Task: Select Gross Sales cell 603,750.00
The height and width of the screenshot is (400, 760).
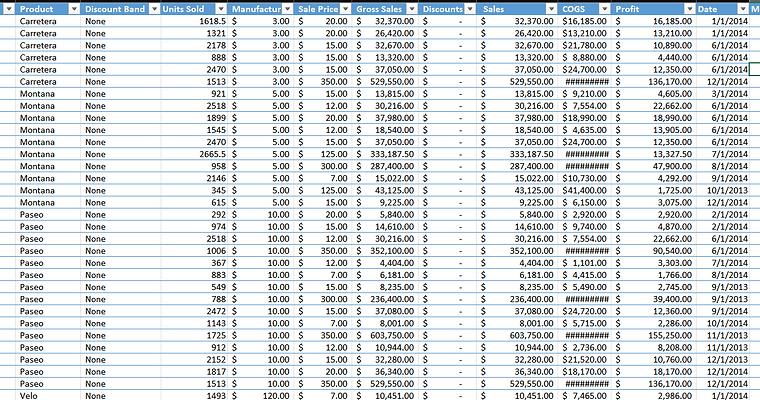Action: click(385, 336)
